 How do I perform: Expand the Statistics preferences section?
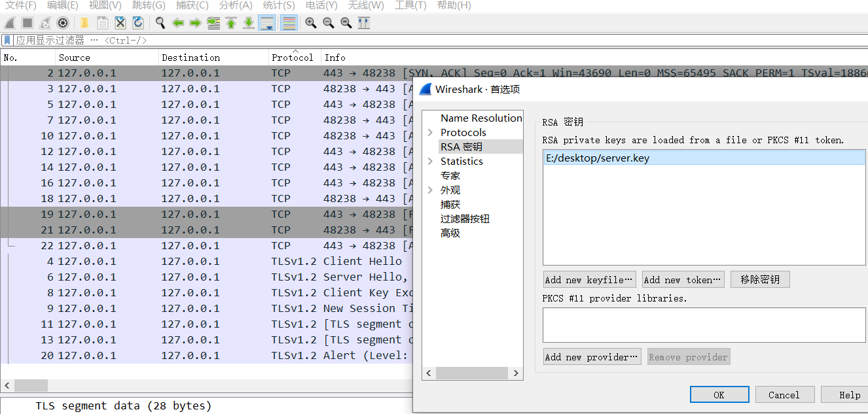[x=430, y=160]
